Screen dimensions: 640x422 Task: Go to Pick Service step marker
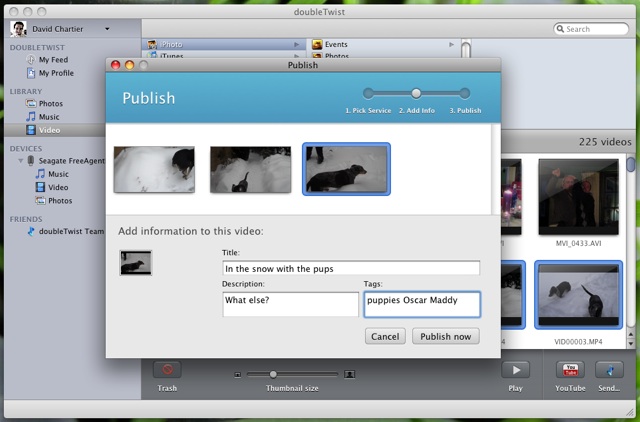[x=368, y=93]
